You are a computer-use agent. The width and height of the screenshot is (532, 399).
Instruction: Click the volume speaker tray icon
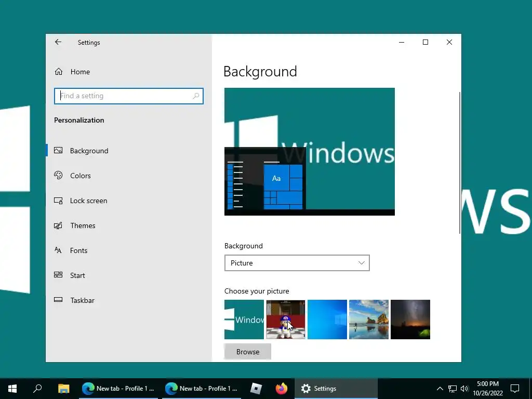[464, 389]
